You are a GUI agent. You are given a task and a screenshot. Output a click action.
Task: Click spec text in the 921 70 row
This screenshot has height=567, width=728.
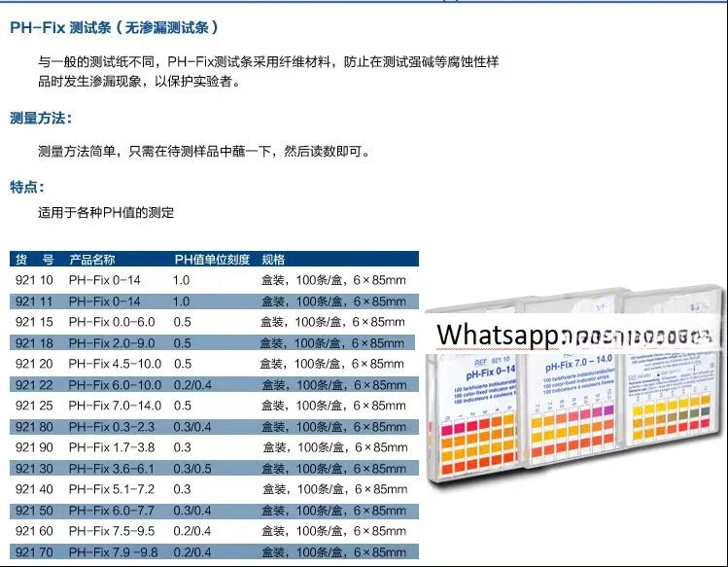point(333,552)
